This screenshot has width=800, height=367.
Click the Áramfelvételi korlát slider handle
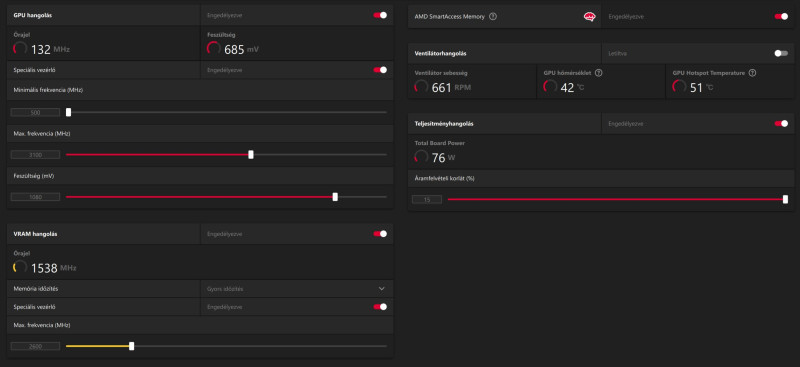click(785, 200)
